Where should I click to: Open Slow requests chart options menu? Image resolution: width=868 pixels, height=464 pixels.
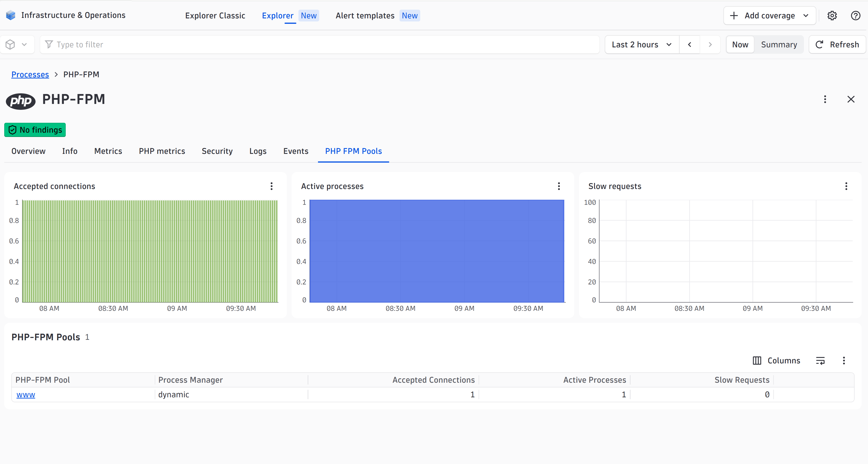click(x=846, y=186)
